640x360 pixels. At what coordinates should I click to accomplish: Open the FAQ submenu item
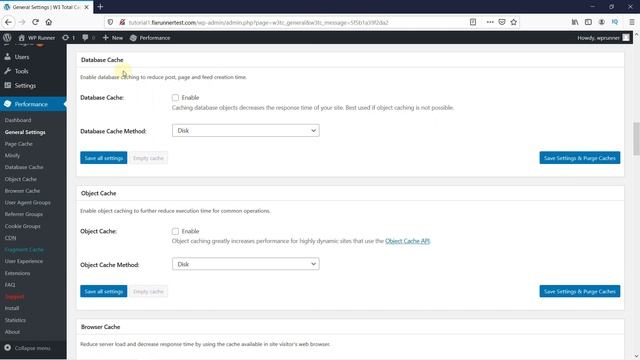coord(10,284)
